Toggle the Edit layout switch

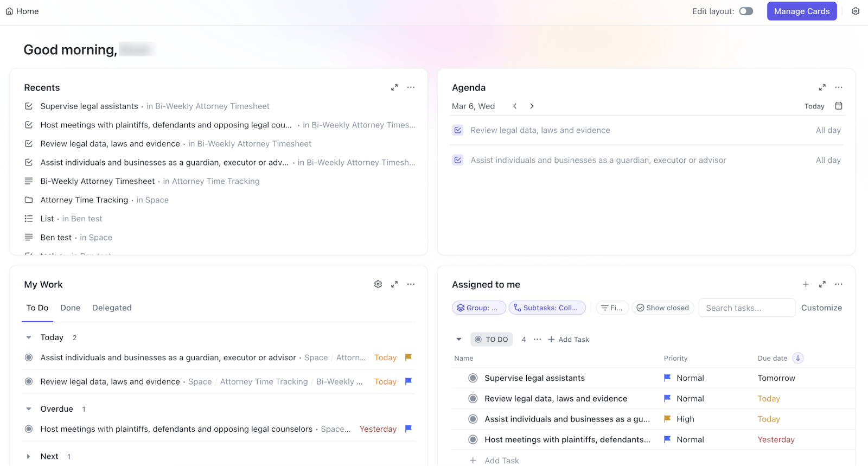point(746,11)
